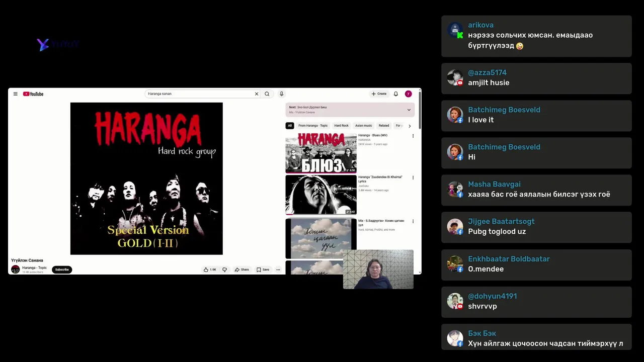The image size is (644, 362).
Task: Click the Үгүйлэн Санана video title
Action: click(27, 260)
